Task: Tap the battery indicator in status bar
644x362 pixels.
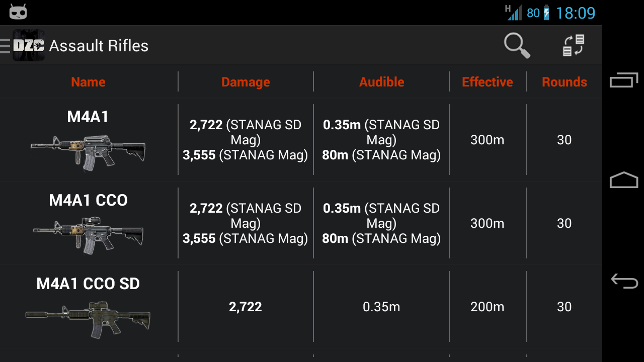Action: pyautogui.click(x=546, y=13)
